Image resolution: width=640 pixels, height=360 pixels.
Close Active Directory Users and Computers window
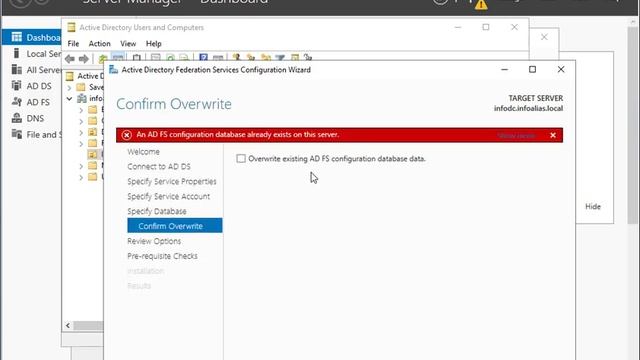[x=514, y=27]
